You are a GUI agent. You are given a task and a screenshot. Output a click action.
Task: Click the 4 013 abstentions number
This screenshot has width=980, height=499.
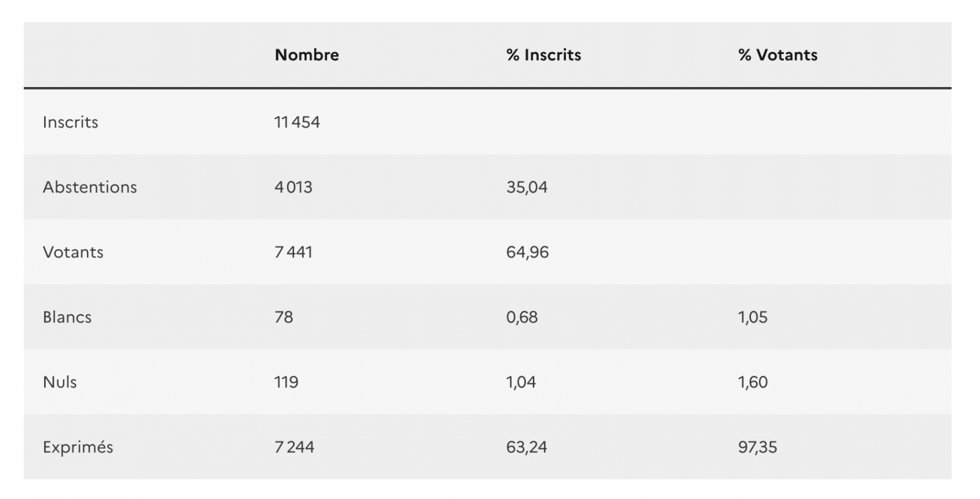tap(293, 187)
